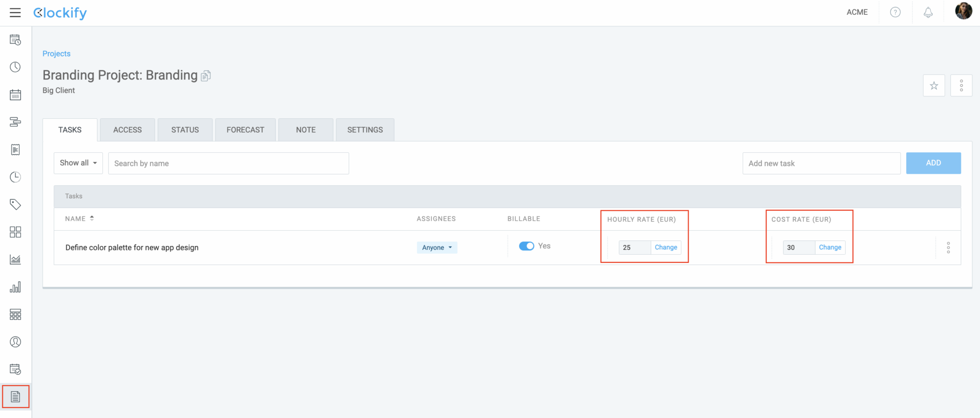Expand the Show all filter dropdown

click(78, 163)
